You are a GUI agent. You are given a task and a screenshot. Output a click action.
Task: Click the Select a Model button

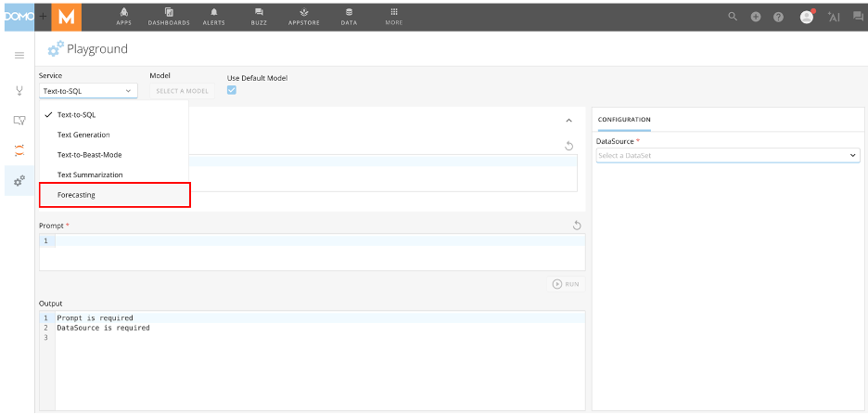point(182,91)
